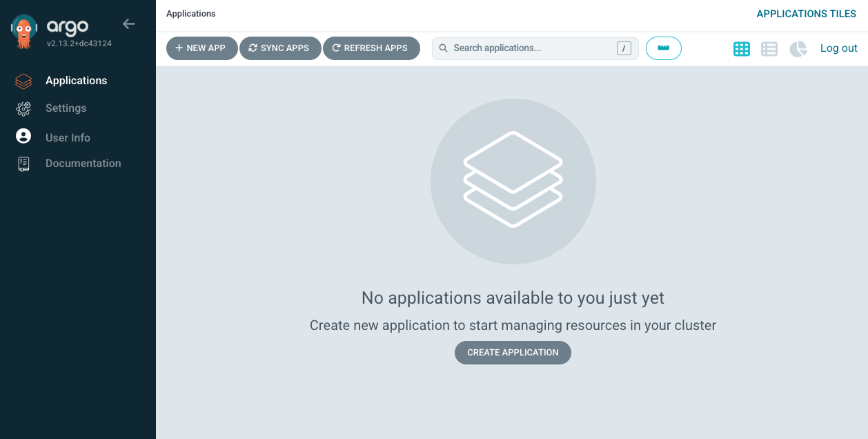Click the Applications stack icon in sidebar

point(23,81)
